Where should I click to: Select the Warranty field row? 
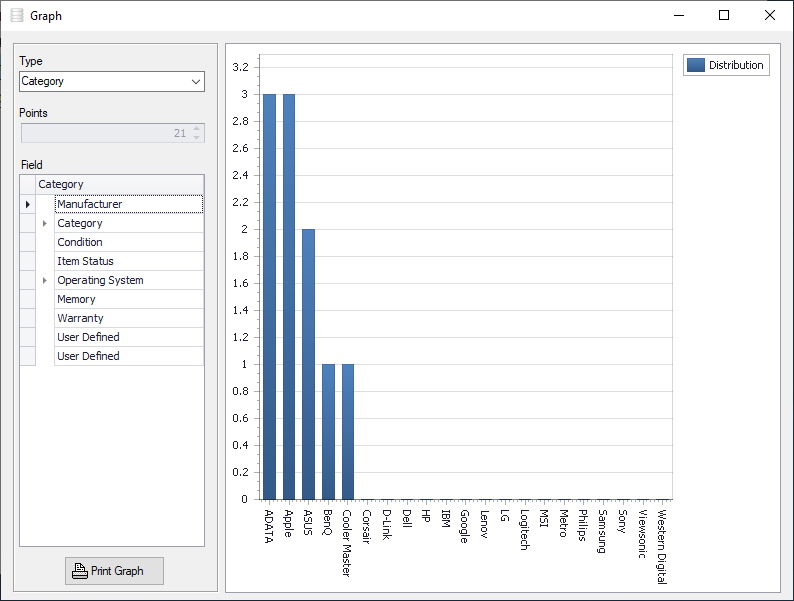click(129, 318)
